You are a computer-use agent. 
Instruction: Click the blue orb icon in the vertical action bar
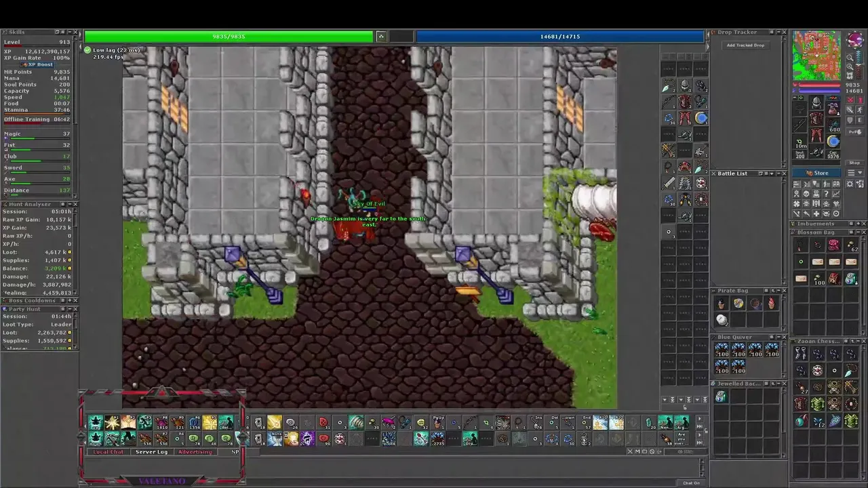(x=701, y=118)
